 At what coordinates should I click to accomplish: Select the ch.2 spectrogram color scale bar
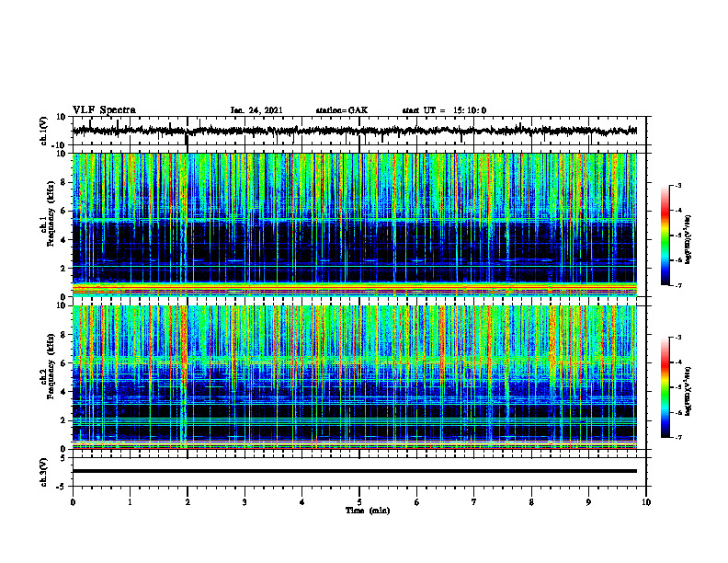[x=665, y=387]
